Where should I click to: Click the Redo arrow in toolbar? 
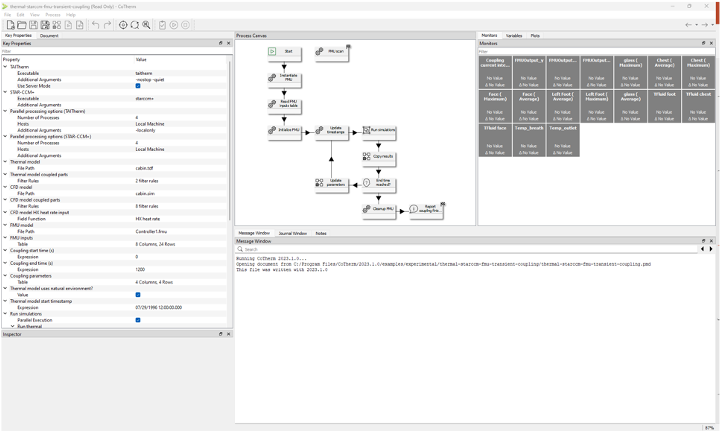click(107, 25)
